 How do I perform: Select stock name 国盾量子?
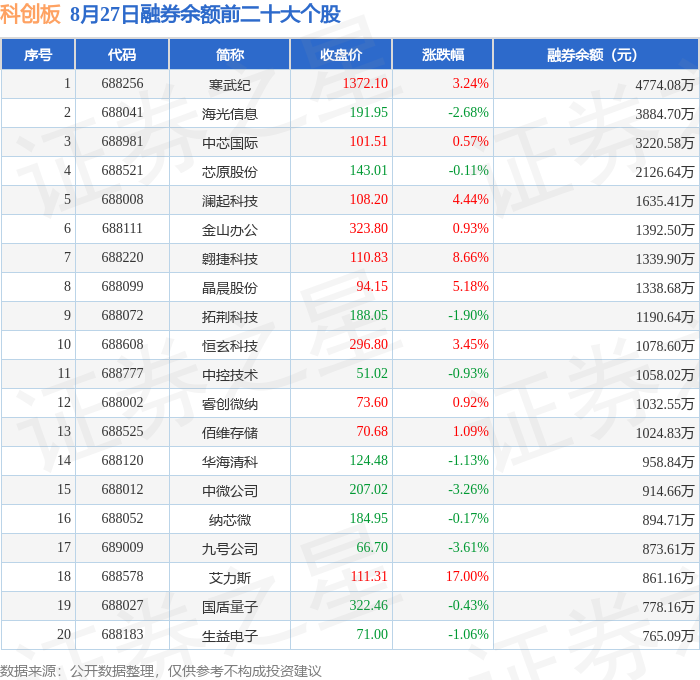pos(229,607)
